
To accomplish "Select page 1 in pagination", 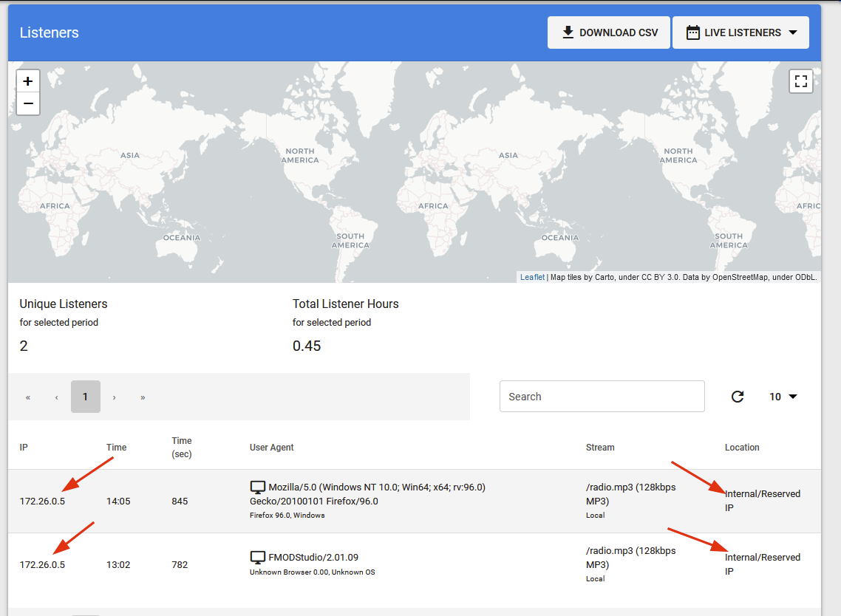I will pos(85,397).
